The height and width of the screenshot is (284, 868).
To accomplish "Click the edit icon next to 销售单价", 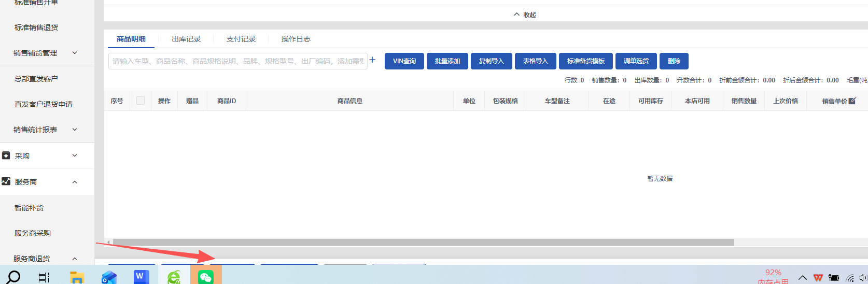I will 852,101.
